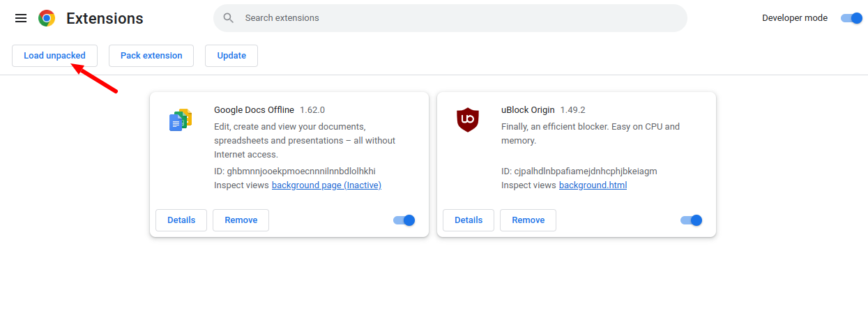Screen dimensions: 868x329
Task: Remove the uBlock Origin extension
Action: point(528,220)
